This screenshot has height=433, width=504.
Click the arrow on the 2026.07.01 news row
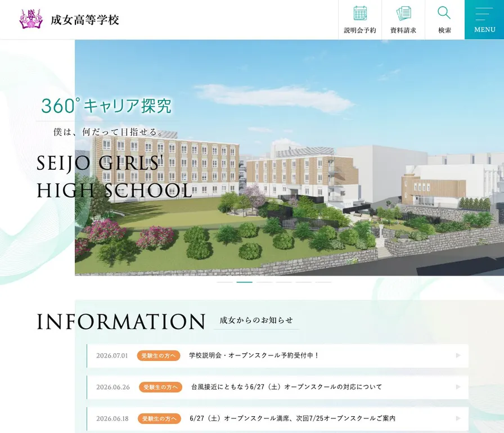click(458, 355)
